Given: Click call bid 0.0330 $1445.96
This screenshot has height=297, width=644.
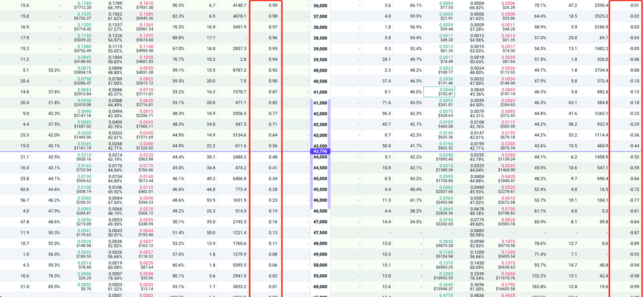Looking at the screenshot, I should (x=82, y=135).
